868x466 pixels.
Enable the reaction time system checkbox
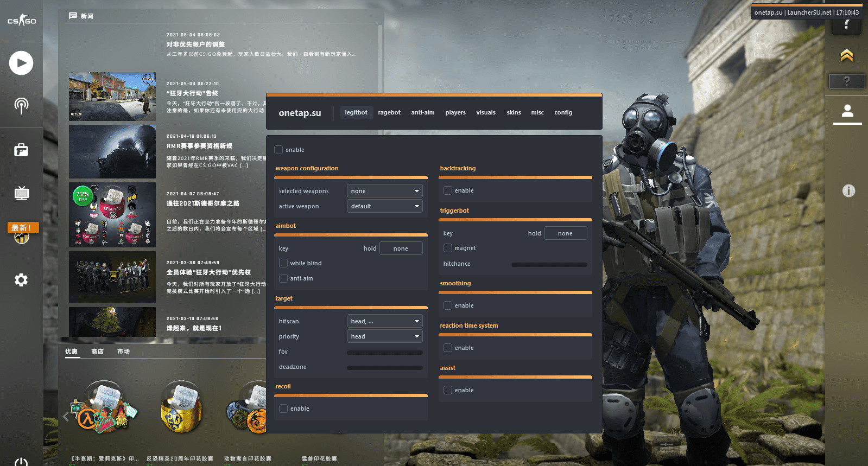pyautogui.click(x=448, y=348)
